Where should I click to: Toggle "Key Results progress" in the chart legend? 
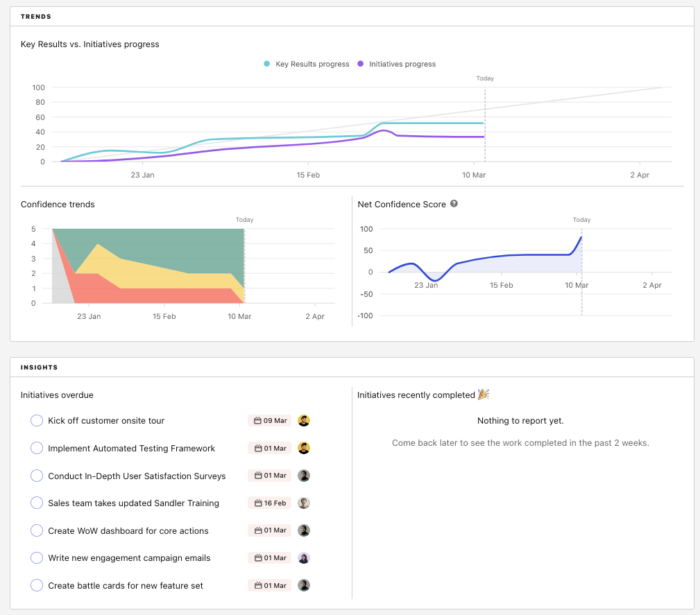tap(312, 64)
